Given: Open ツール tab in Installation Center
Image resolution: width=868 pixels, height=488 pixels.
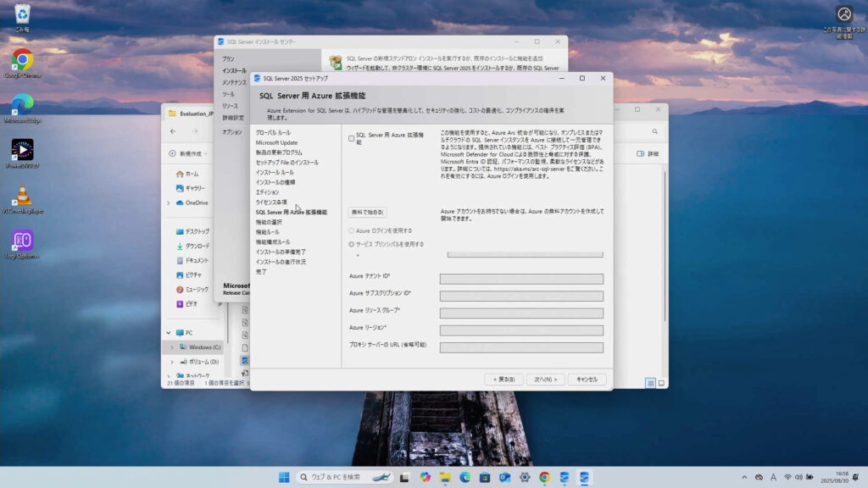Looking at the screenshot, I should pyautogui.click(x=228, y=95).
